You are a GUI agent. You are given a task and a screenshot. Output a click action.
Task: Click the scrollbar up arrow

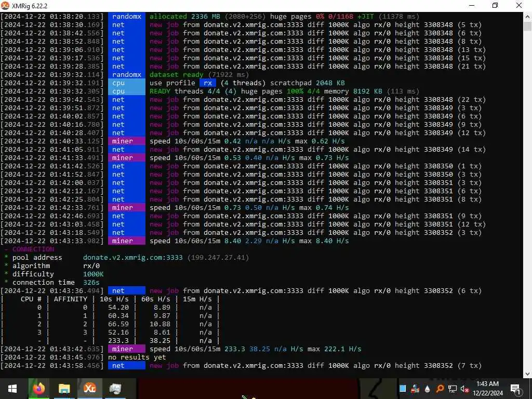tap(528, 16)
